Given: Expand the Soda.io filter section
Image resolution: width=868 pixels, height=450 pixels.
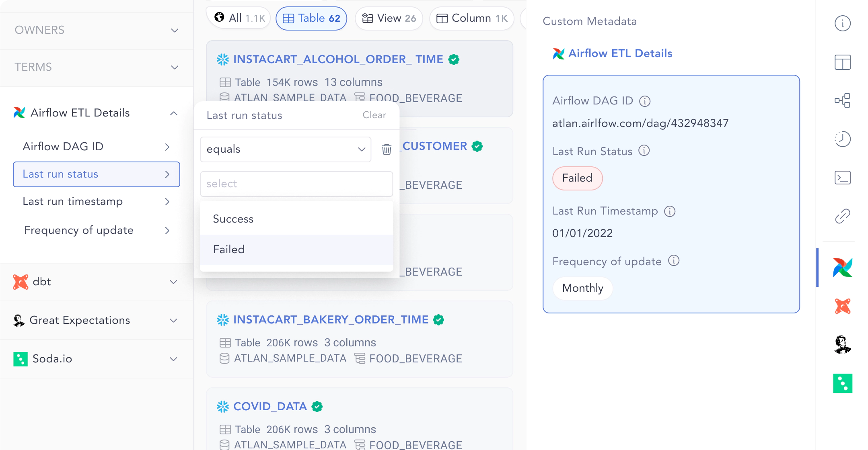Looking at the screenshot, I should pyautogui.click(x=97, y=359).
